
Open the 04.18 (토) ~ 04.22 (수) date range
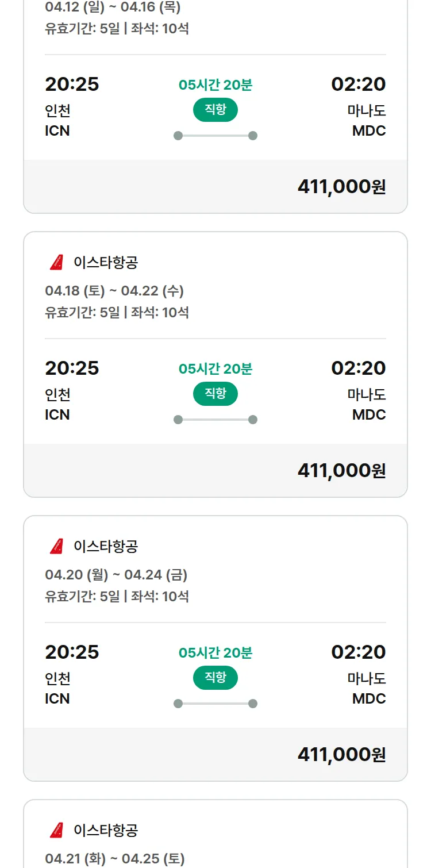[x=114, y=291]
